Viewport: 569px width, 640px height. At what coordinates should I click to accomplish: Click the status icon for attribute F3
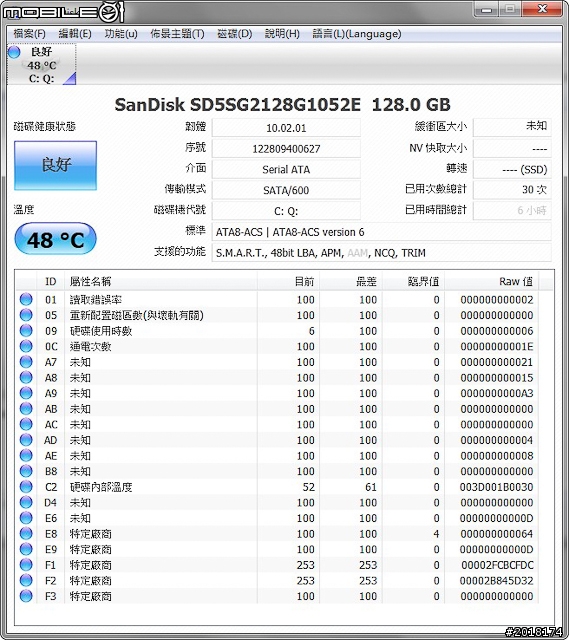(x=26, y=596)
